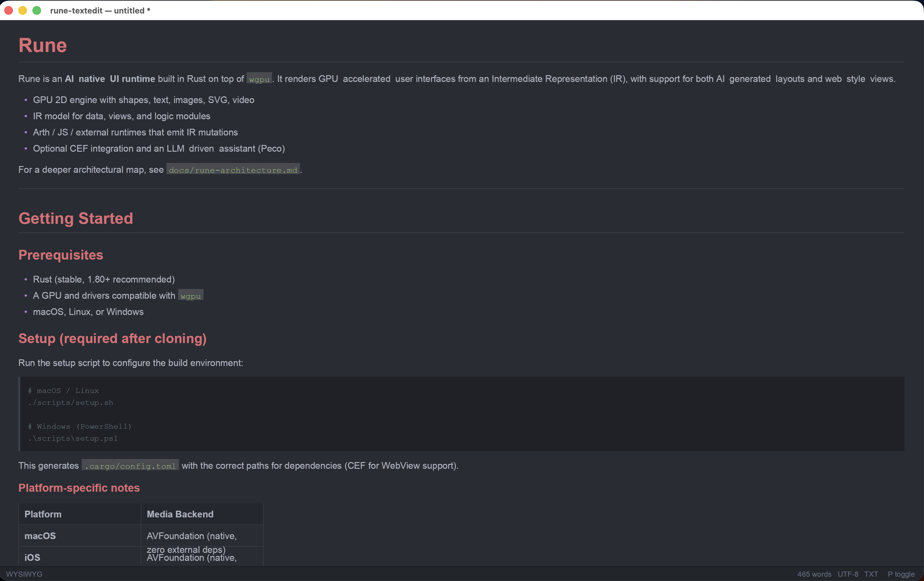Image resolution: width=924 pixels, height=581 pixels.
Task: Click the green maximize traffic light
Action: click(36, 10)
